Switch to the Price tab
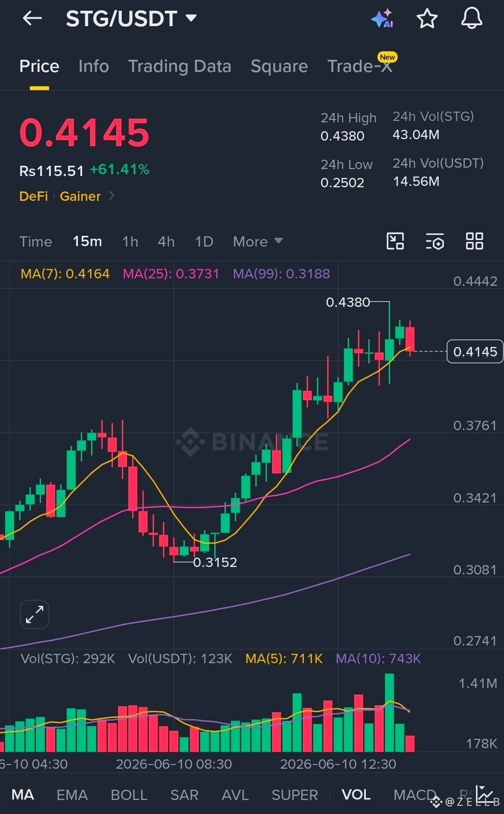Viewport: 504px width, 814px height. 39,66
